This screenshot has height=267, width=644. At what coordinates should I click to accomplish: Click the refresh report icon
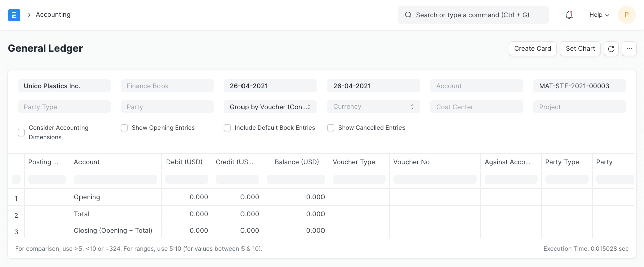[x=611, y=49]
